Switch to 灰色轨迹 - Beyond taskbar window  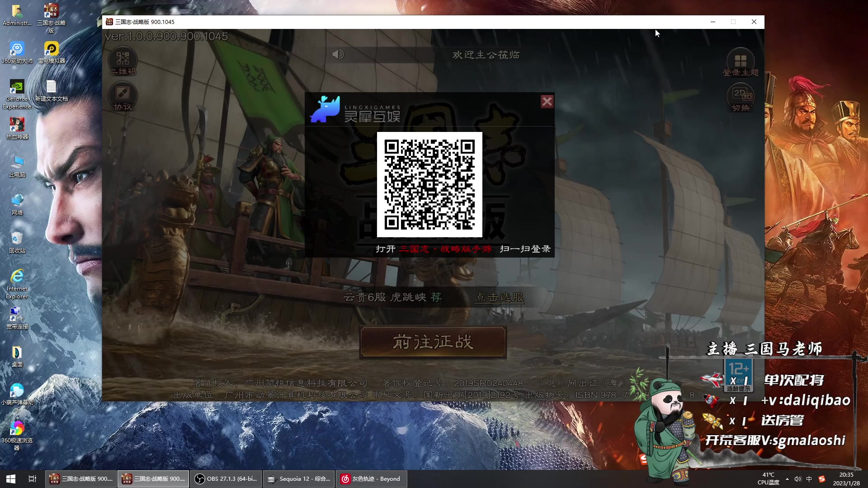pos(371,479)
